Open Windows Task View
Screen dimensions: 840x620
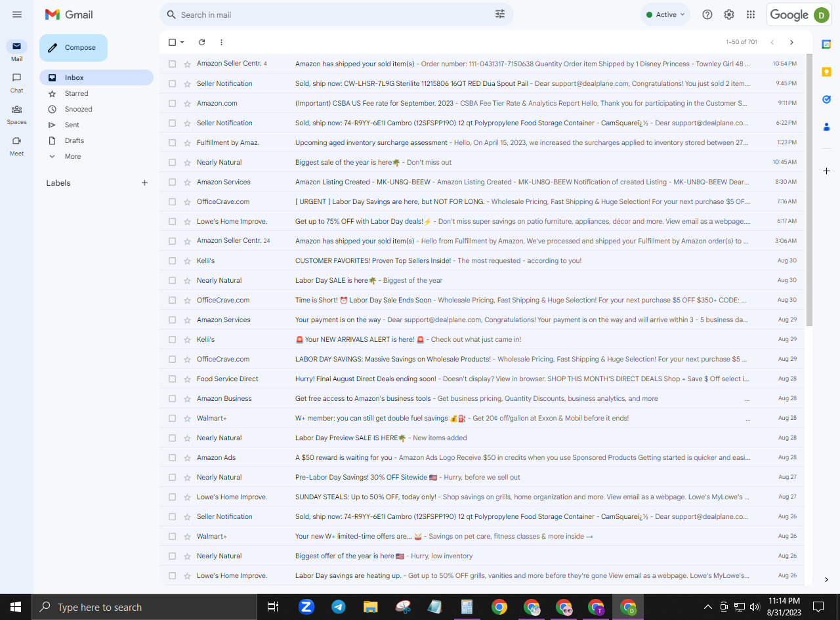click(x=273, y=607)
